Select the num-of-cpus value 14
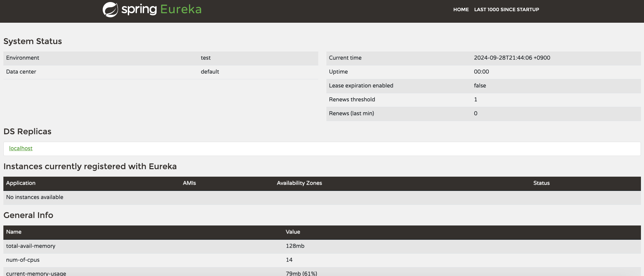This screenshot has width=644, height=276. [289, 260]
